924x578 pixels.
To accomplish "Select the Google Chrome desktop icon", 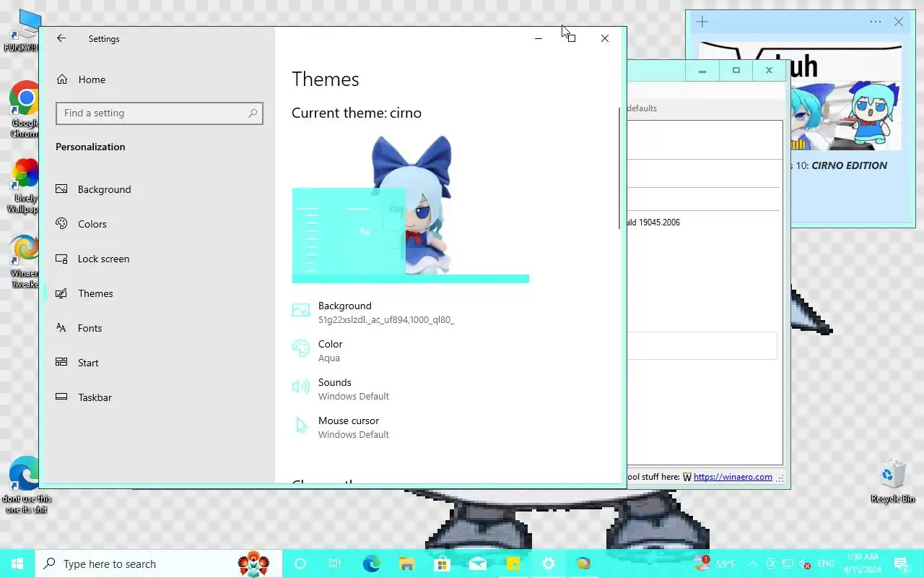I will click(x=25, y=109).
